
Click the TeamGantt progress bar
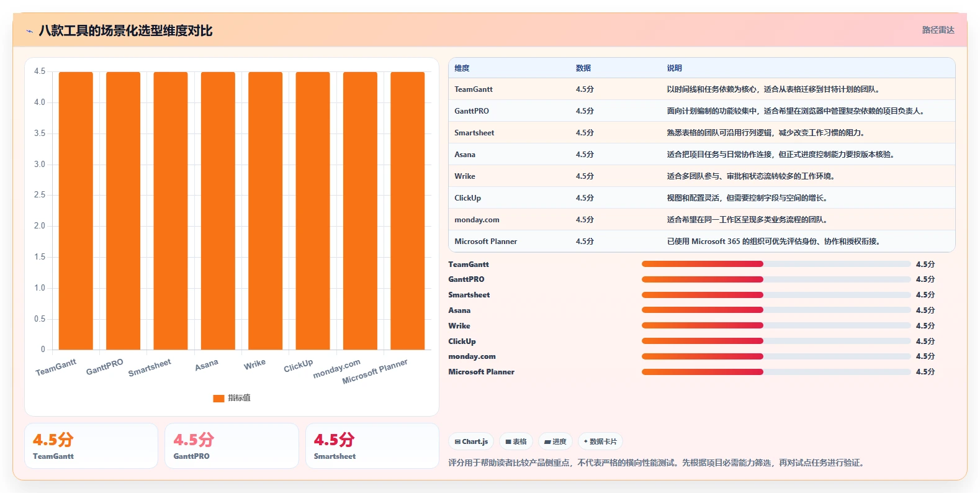coord(776,264)
